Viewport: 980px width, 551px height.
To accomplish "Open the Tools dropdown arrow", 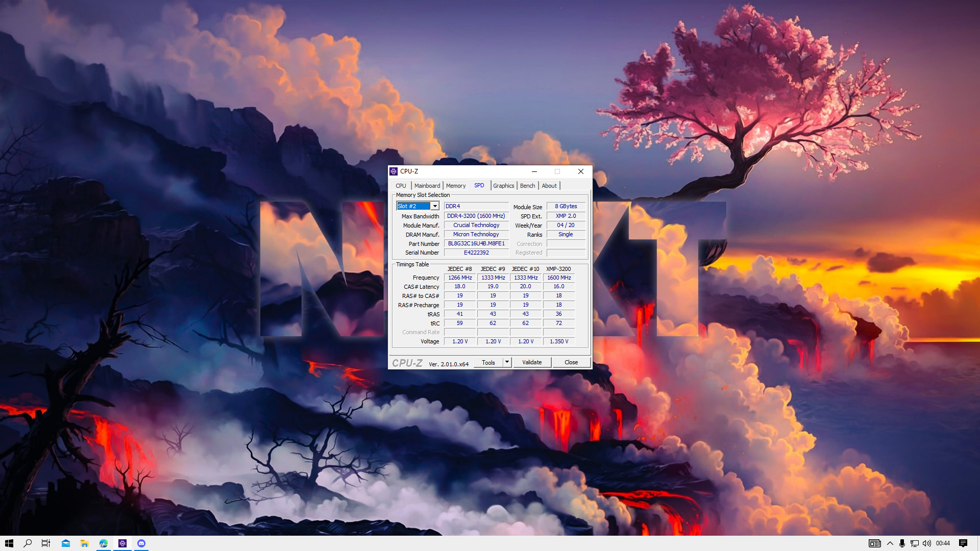I will click(x=507, y=362).
